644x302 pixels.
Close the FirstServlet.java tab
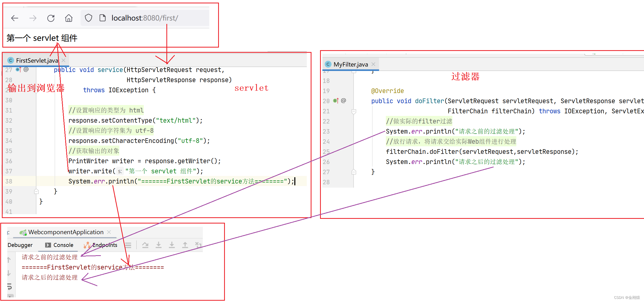(x=64, y=60)
